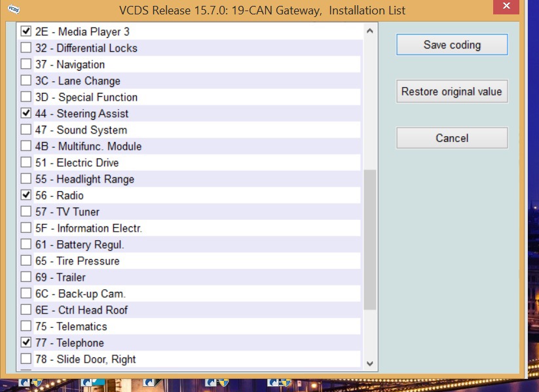
Task: Check the 47 - Sound System box
Action: (26, 130)
